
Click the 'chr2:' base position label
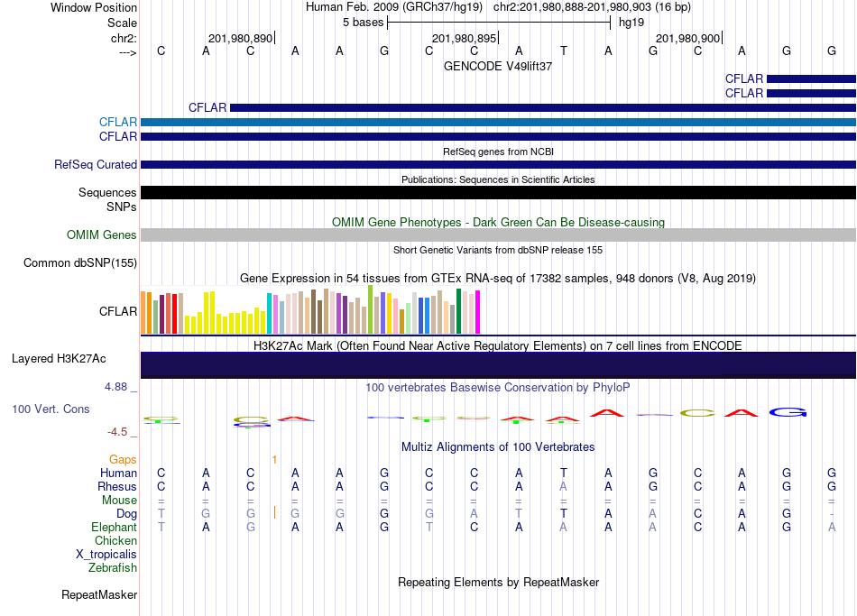(124, 38)
